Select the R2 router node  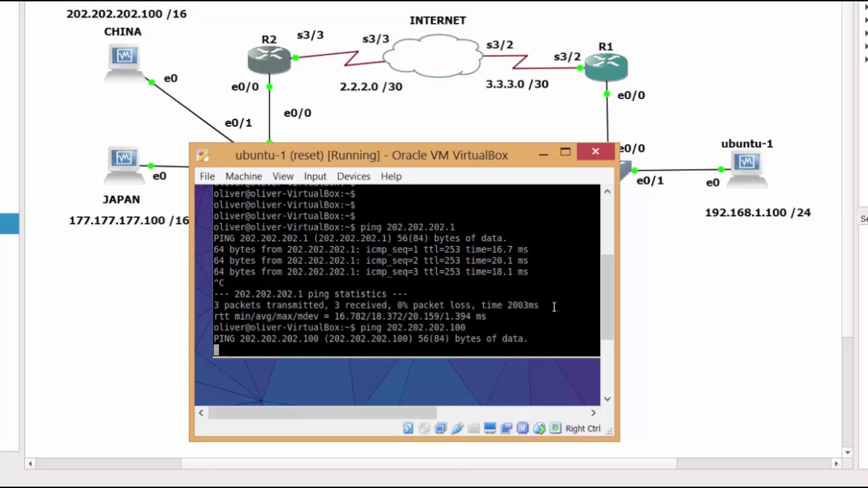pos(269,60)
